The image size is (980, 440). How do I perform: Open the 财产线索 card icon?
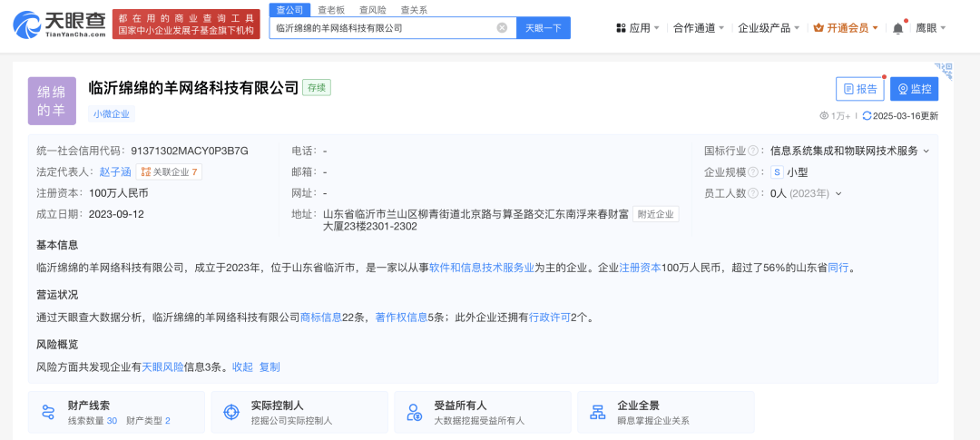coord(48,412)
